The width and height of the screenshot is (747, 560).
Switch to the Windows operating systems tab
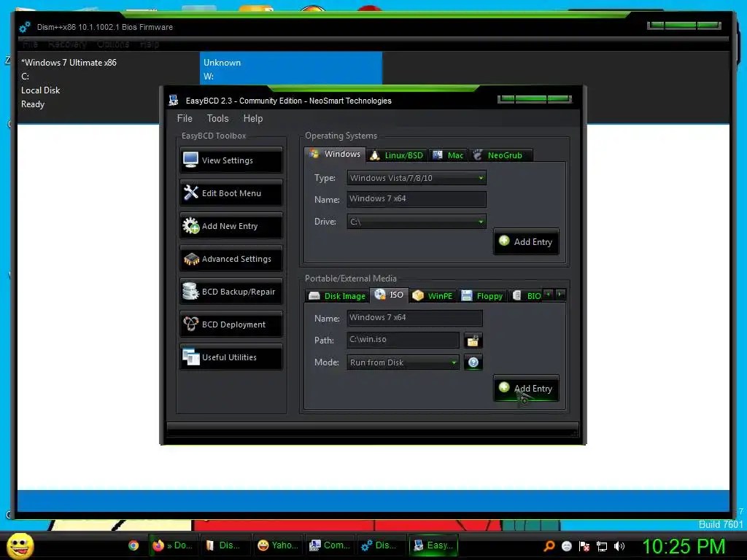tap(335, 155)
